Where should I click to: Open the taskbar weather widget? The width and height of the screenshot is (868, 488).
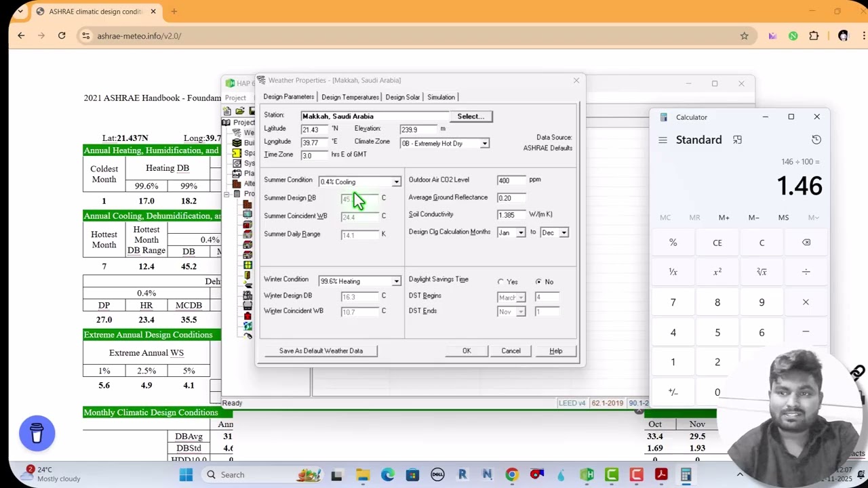click(x=51, y=474)
